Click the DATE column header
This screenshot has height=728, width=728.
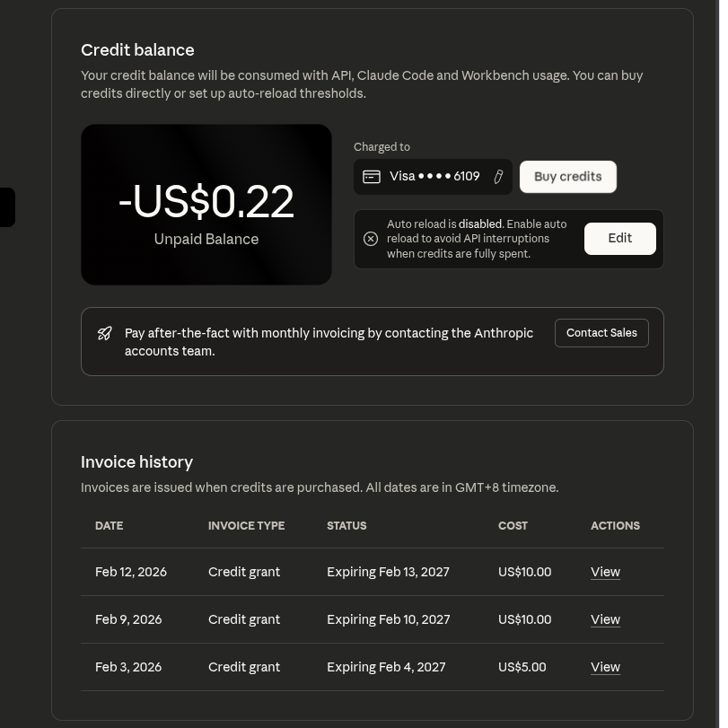(109, 526)
